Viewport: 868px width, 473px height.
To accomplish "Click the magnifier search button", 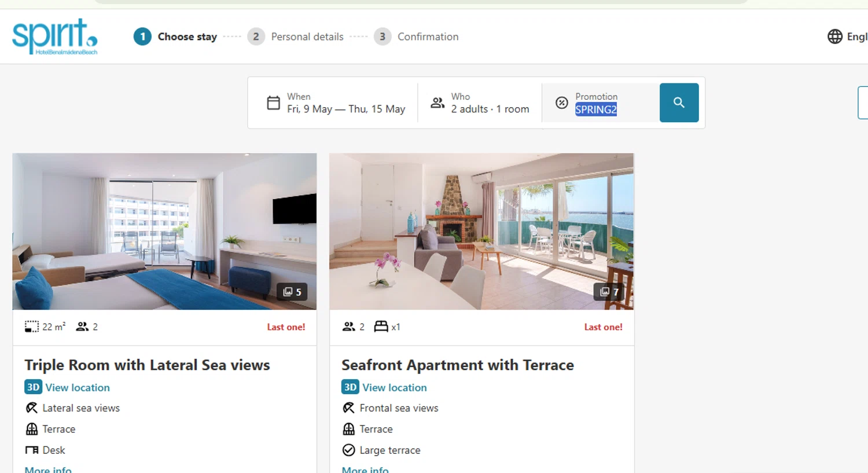I will pos(679,102).
